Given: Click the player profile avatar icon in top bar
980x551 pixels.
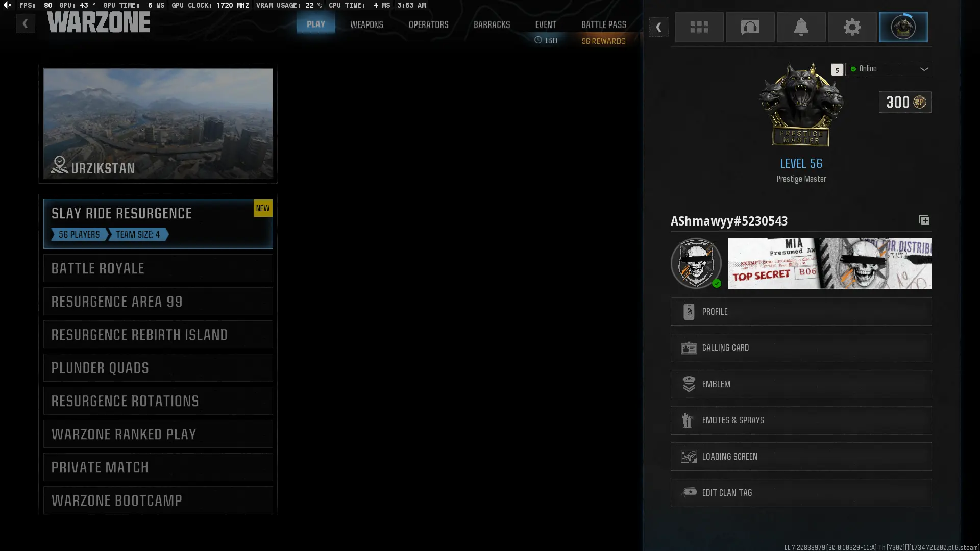Looking at the screenshot, I should 903,27.
